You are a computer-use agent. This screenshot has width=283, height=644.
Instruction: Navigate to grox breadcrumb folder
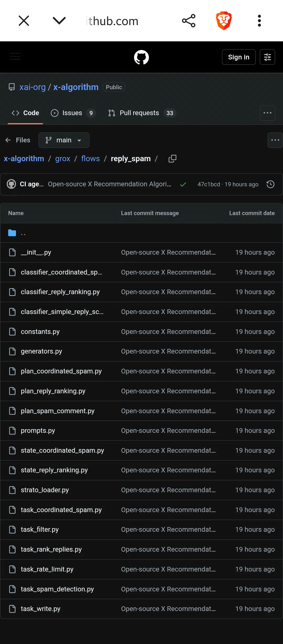point(63,159)
